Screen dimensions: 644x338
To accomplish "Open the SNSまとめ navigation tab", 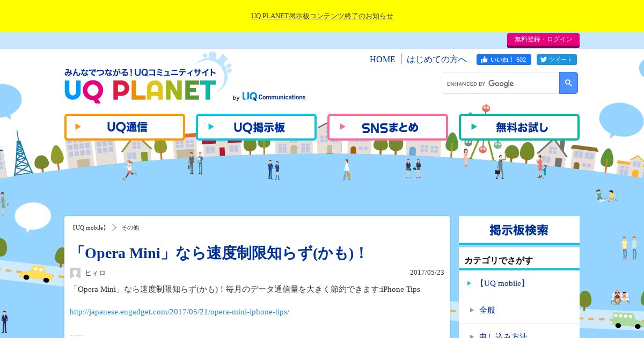I will tap(387, 127).
